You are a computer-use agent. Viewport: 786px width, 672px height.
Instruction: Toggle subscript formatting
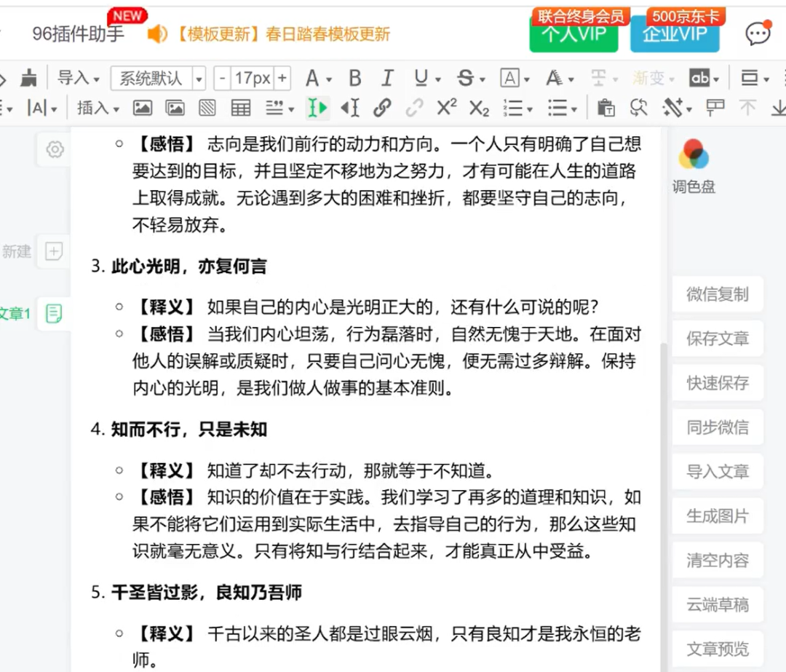(x=479, y=108)
